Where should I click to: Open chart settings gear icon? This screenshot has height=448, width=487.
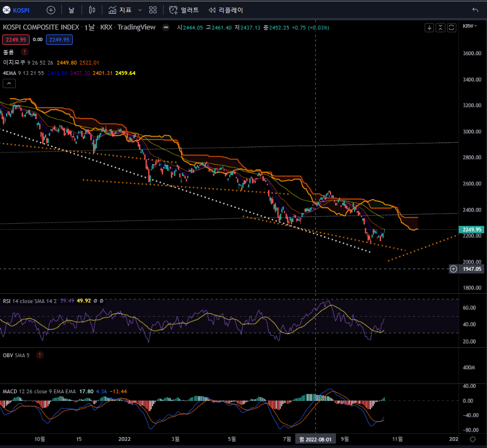pos(473,439)
